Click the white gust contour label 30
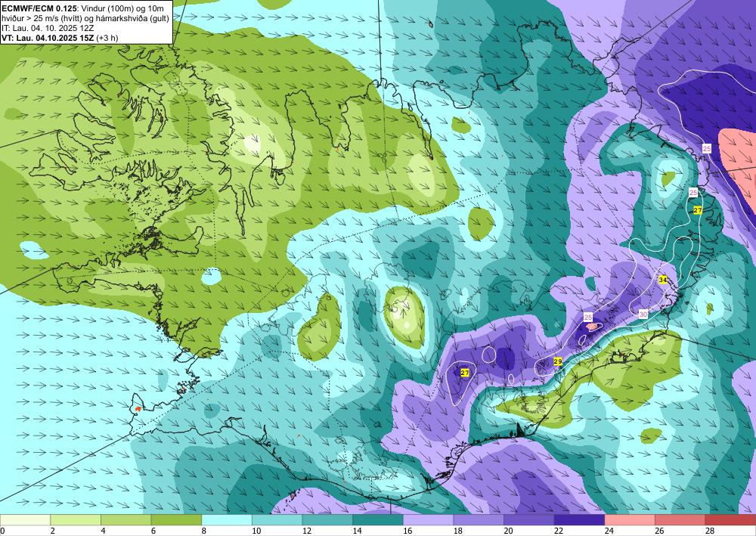Image resolution: width=756 pixels, height=536 pixels. click(643, 314)
